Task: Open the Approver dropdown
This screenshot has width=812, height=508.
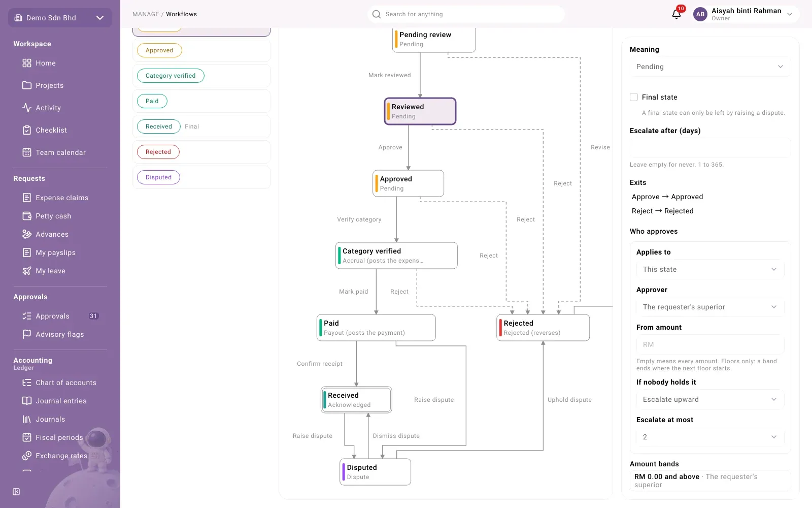Action: 710,307
